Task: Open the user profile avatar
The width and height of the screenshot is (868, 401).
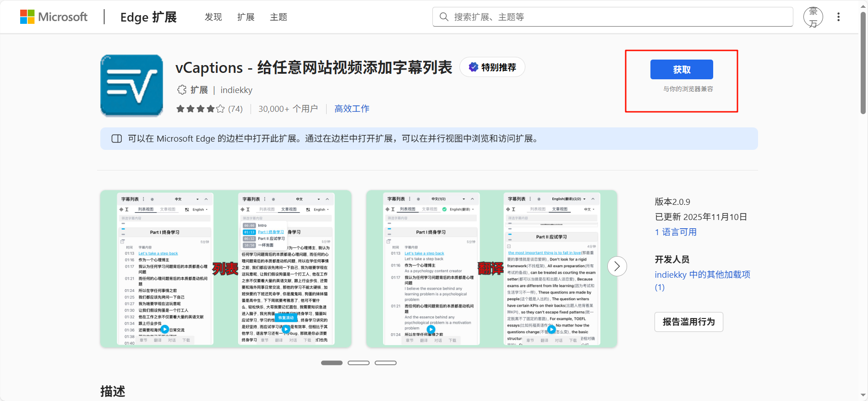Action: [x=813, y=17]
